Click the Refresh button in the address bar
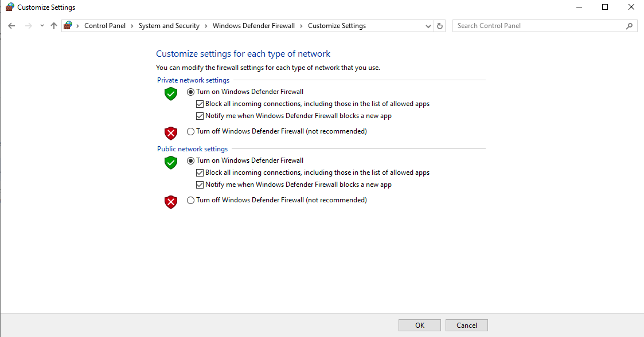 tap(440, 26)
